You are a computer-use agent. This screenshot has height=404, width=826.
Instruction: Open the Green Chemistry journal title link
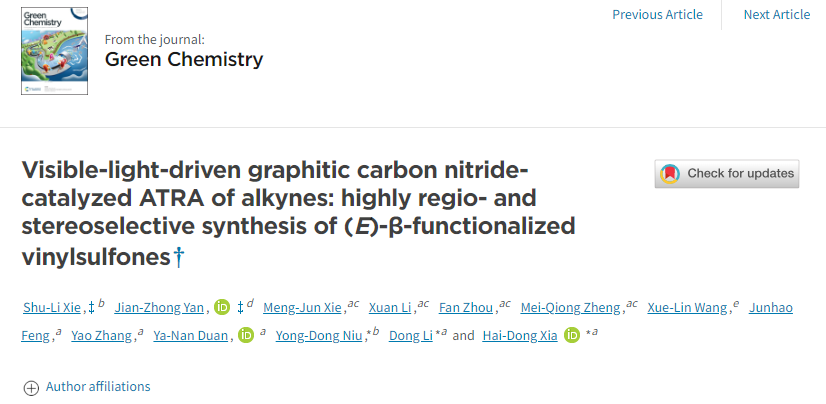click(x=184, y=60)
